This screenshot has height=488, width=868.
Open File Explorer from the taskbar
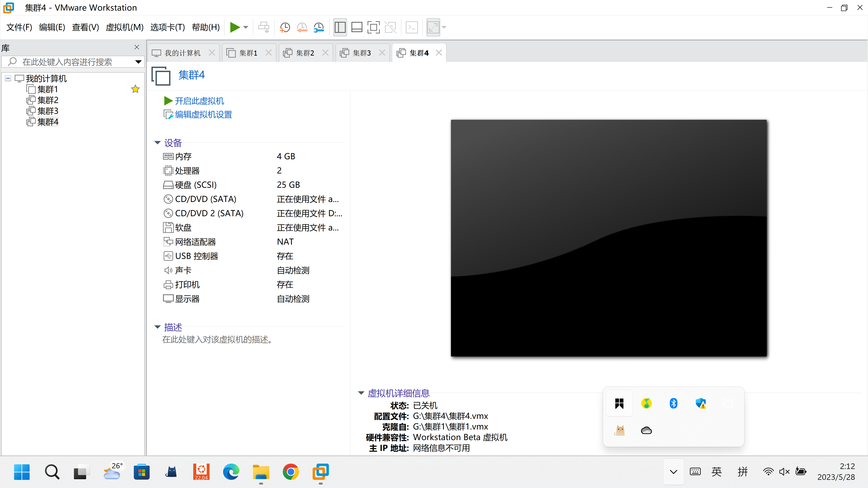click(261, 472)
